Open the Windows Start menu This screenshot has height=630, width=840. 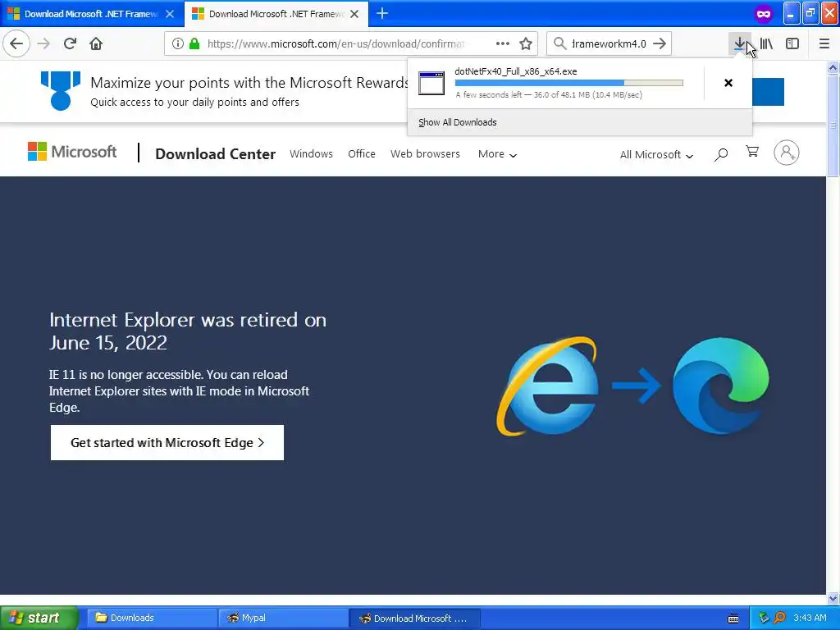[39, 618]
